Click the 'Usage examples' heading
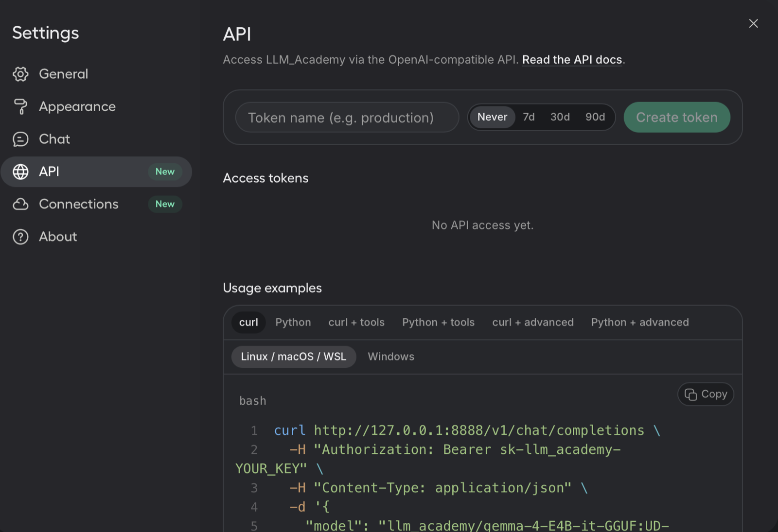778x532 pixels. pos(272,288)
